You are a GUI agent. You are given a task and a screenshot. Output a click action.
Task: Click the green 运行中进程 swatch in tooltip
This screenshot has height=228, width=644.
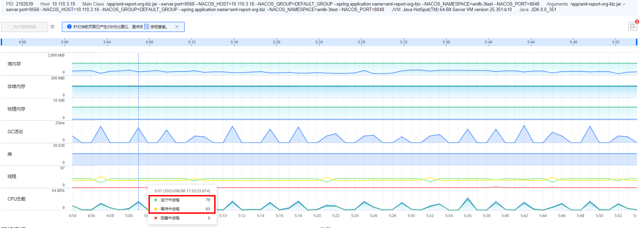(x=156, y=200)
